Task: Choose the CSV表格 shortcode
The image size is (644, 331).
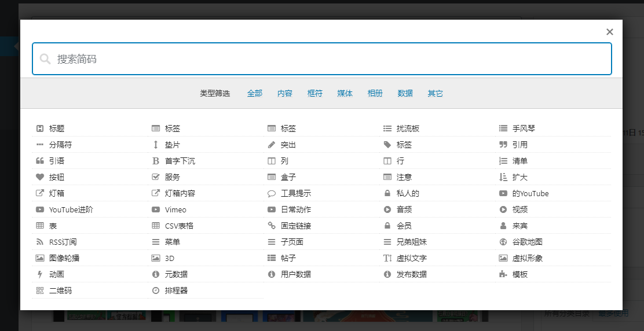Action: pyautogui.click(x=179, y=226)
